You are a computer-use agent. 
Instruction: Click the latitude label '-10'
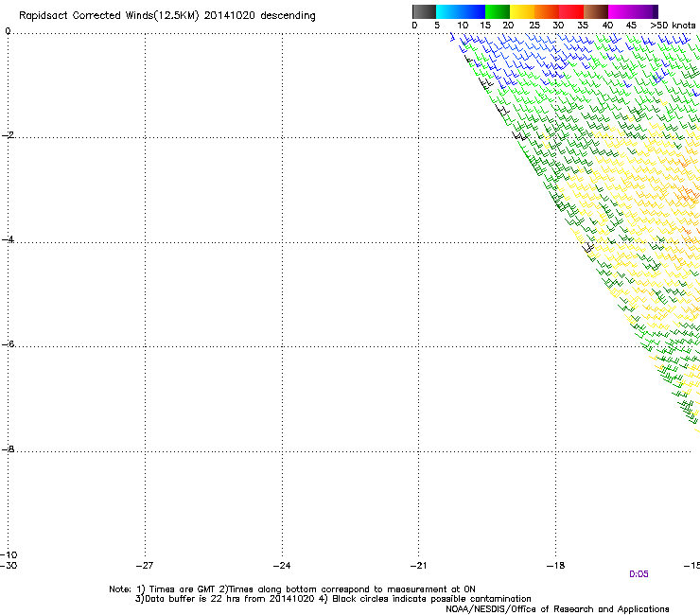click(9, 555)
